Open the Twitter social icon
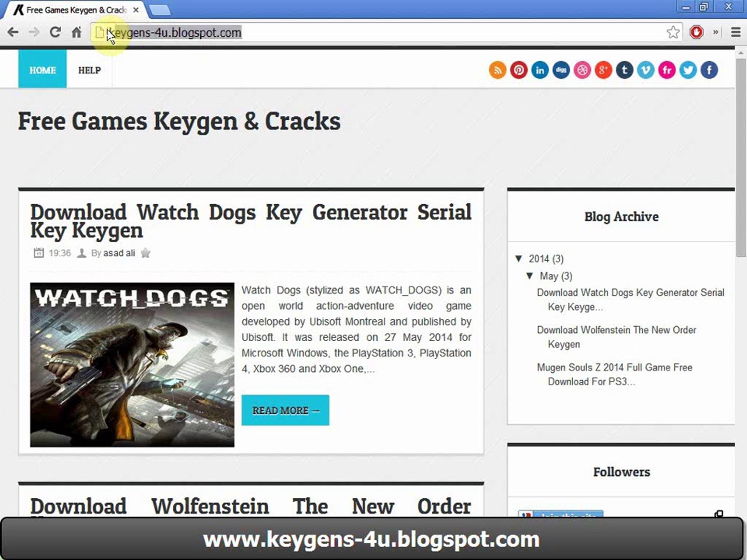The height and width of the screenshot is (560, 747). pos(688,70)
